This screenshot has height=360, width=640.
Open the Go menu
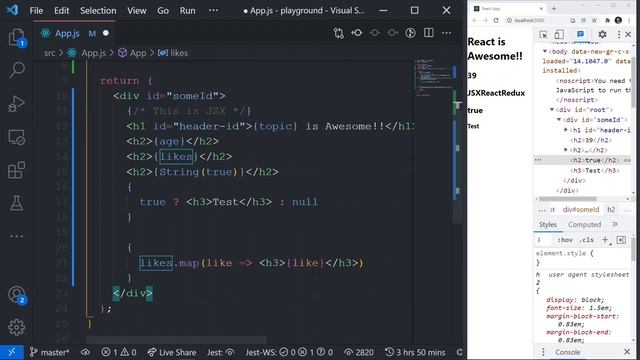[163, 11]
